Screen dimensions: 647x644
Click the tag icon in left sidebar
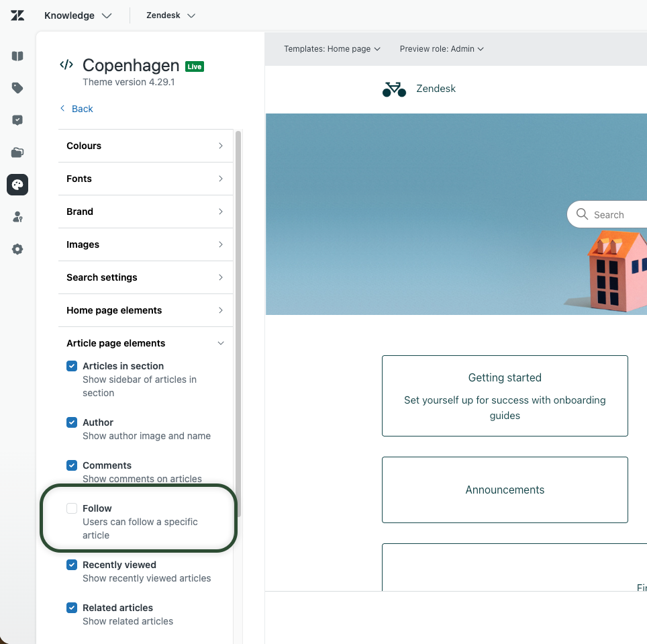(17, 88)
